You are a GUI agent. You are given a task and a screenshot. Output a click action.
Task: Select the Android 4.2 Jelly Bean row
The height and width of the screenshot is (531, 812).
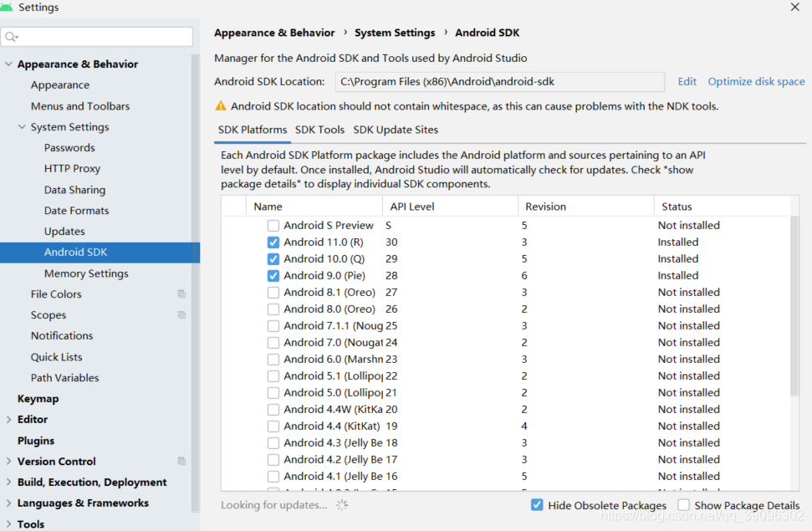point(506,460)
